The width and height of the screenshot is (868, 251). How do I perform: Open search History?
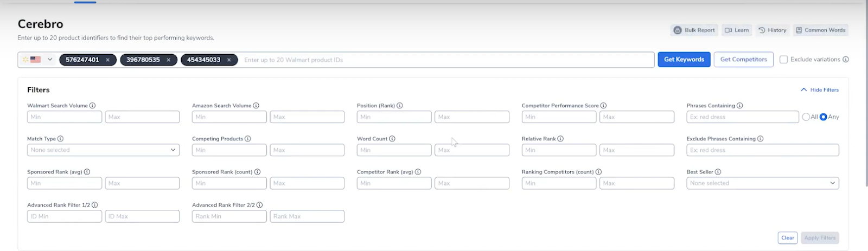pyautogui.click(x=773, y=30)
